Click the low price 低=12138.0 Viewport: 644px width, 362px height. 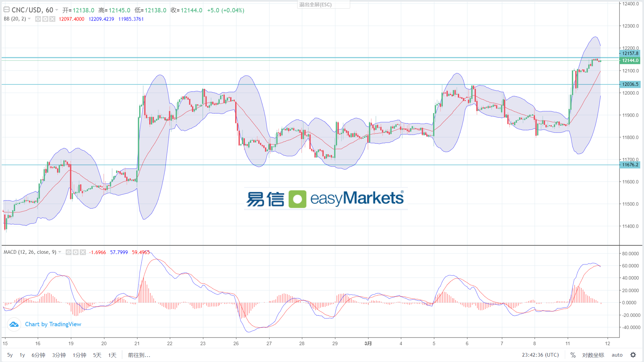click(150, 10)
